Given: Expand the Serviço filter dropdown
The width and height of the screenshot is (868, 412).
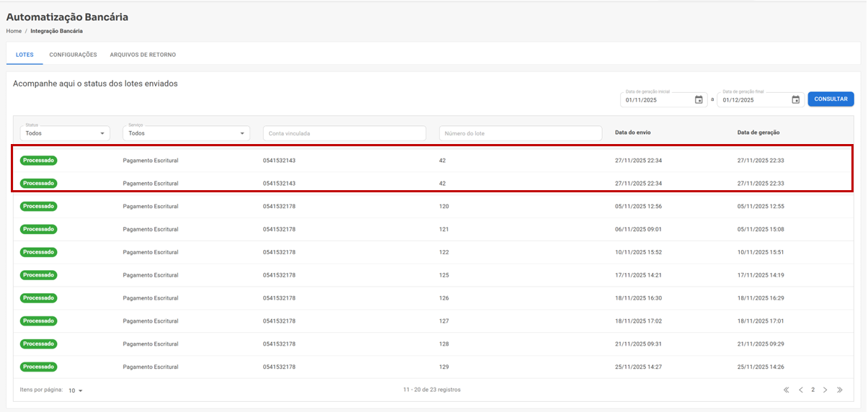Looking at the screenshot, I should (x=187, y=133).
